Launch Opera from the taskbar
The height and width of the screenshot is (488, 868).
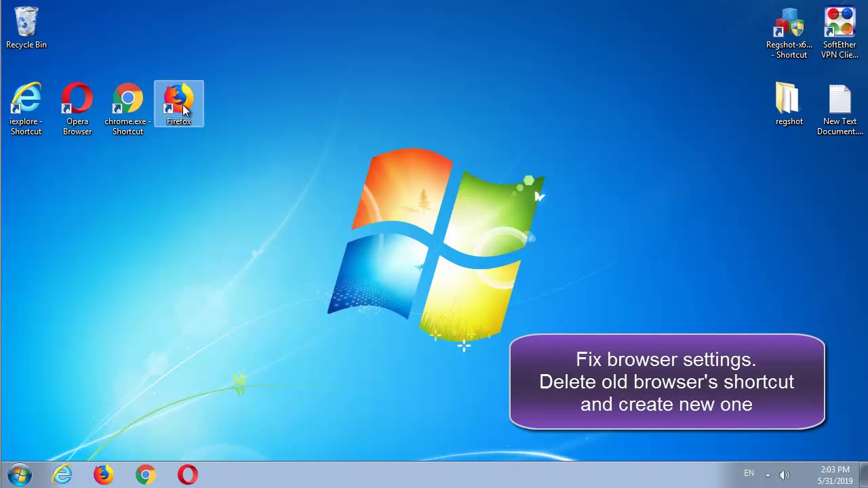click(188, 474)
